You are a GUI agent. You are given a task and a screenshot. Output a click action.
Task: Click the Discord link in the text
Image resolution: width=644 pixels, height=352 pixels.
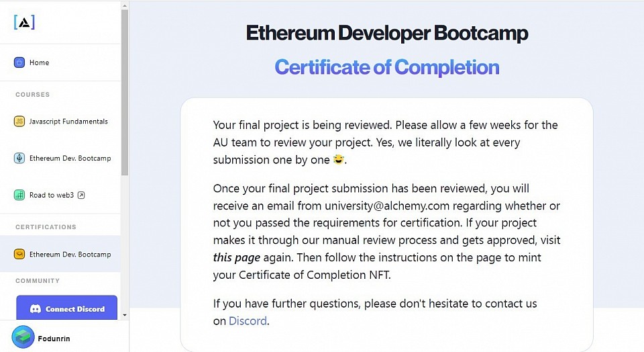tap(248, 320)
